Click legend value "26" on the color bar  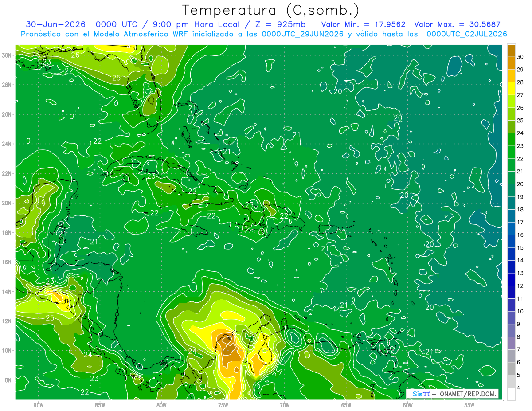point(520,108)
